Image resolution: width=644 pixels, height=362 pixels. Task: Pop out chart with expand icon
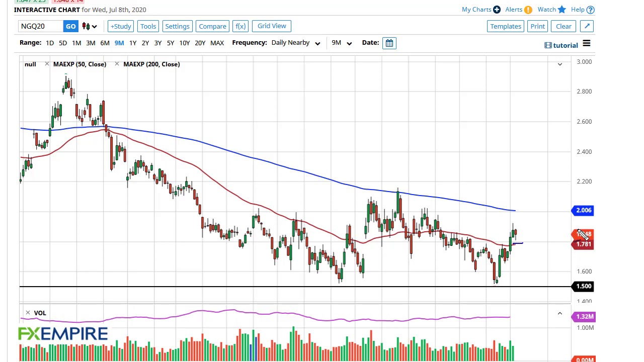[587, 26]
